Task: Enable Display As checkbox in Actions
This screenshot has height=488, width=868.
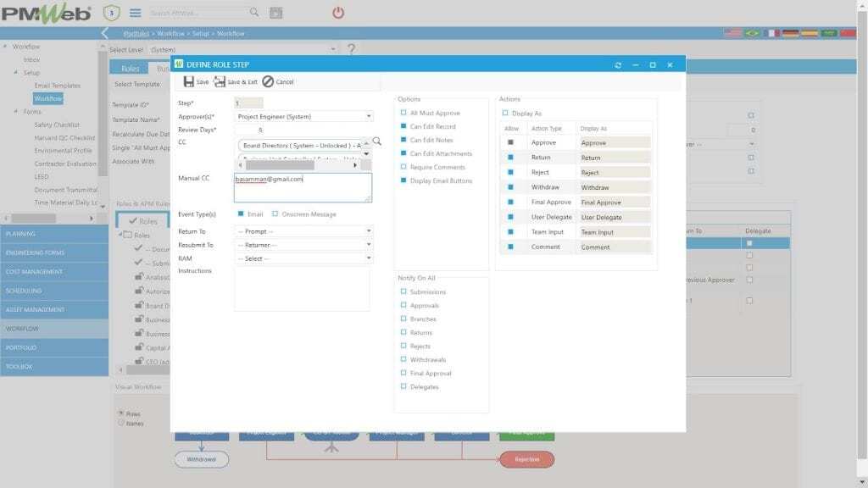Action: click(x=505, y=113)
